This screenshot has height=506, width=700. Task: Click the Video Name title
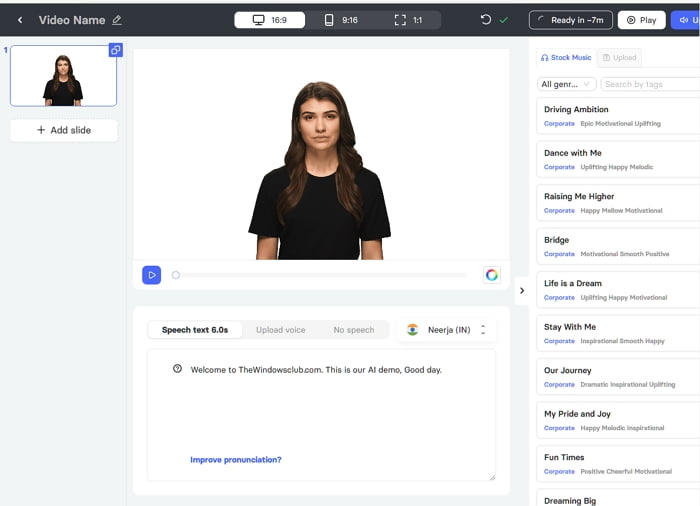point(72,20)
